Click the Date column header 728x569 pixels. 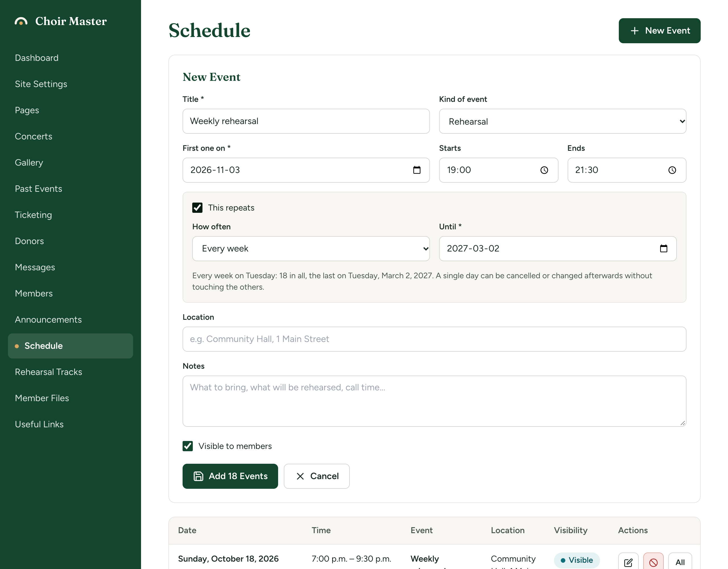coord(187,531)
